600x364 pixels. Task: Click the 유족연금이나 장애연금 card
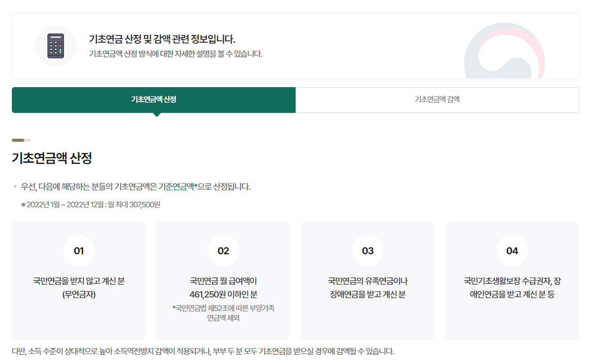pyautogui.click(x=367, y=280)
